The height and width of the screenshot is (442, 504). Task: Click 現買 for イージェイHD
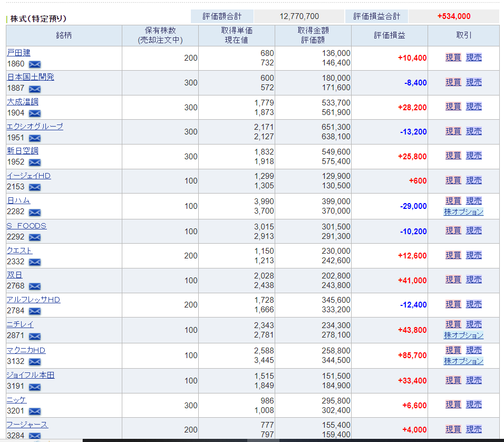pyautogui.click(x=453, y=180)
